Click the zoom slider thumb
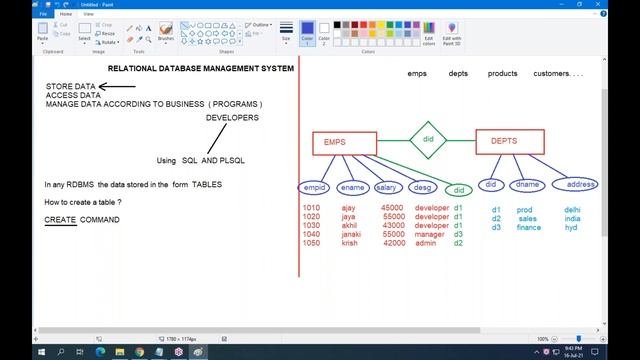Image resolution: width=640 pixels, height=360 pixels. [x=578, y=339]
